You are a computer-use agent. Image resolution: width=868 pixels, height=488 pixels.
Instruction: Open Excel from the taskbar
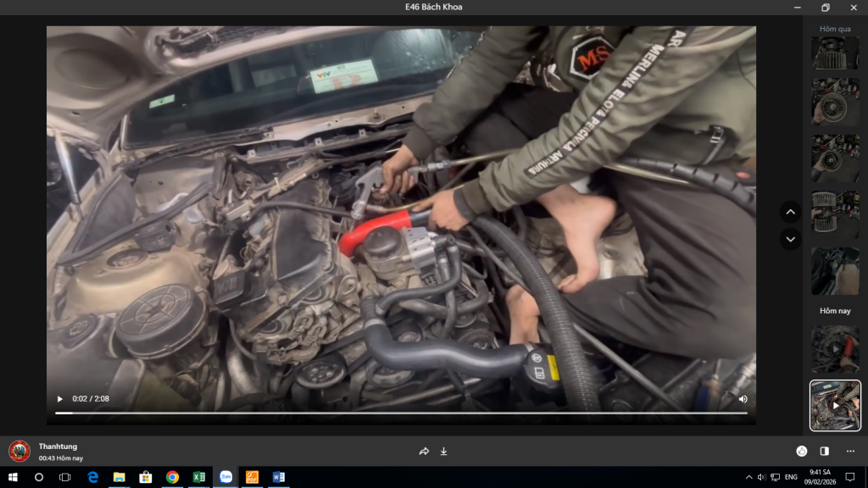[x=198, y=477]
